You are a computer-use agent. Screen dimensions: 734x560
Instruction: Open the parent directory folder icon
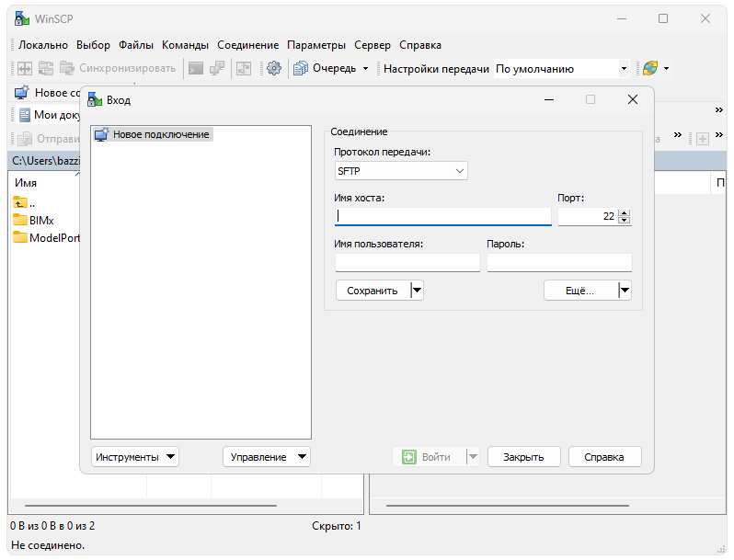(x=20, y=202)
